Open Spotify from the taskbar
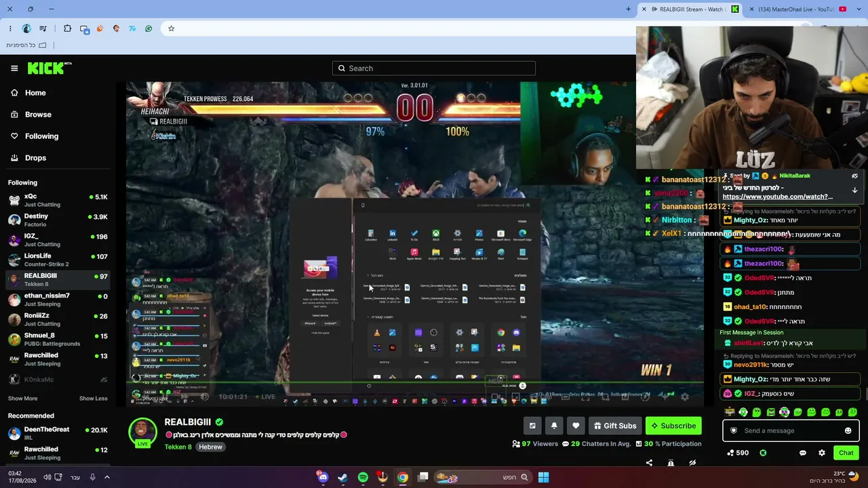868x488 pixels. 363,477
